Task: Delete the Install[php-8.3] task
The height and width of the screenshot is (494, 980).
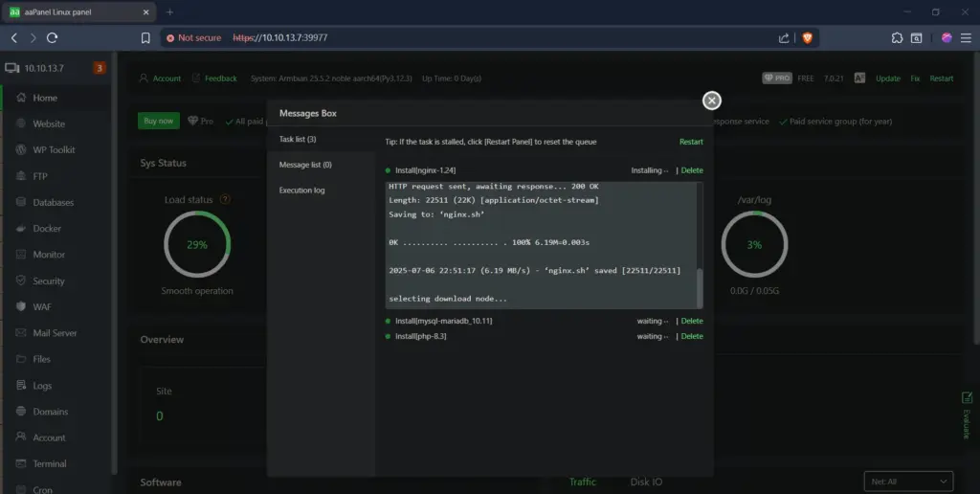Action: click(x=692, y=336)
